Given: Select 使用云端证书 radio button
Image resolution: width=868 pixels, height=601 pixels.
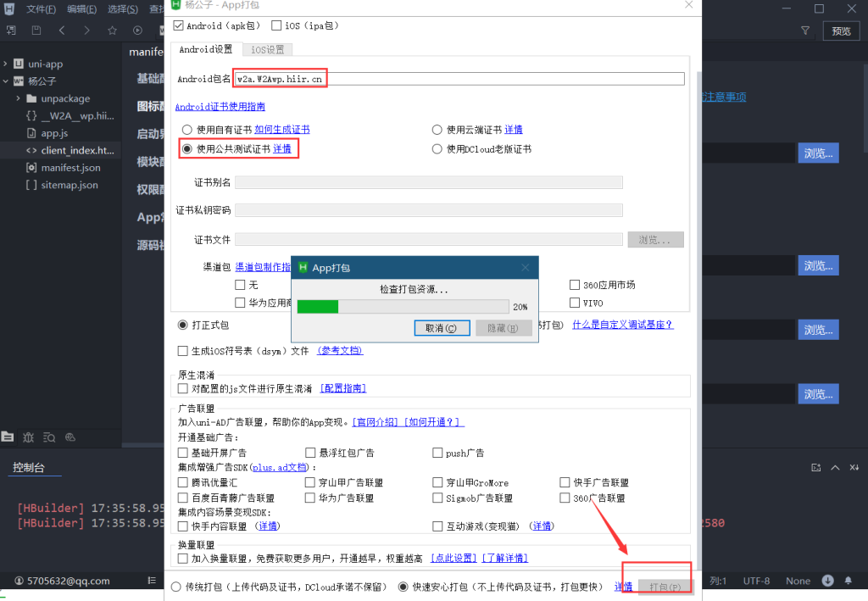Looking at the screenshot, I should (x=437, y=130).
